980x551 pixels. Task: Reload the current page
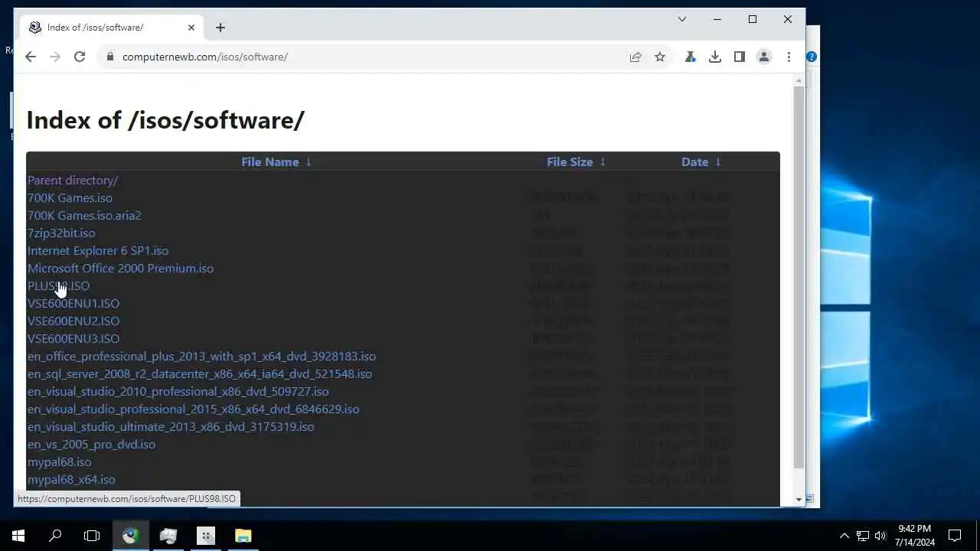[80, 57]
